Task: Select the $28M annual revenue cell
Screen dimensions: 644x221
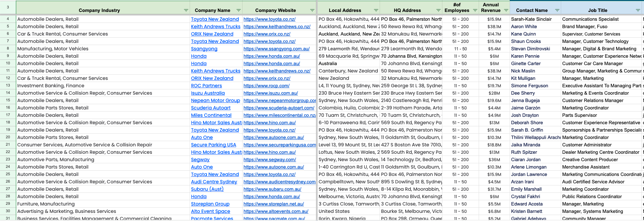Action: pos(495,93)
